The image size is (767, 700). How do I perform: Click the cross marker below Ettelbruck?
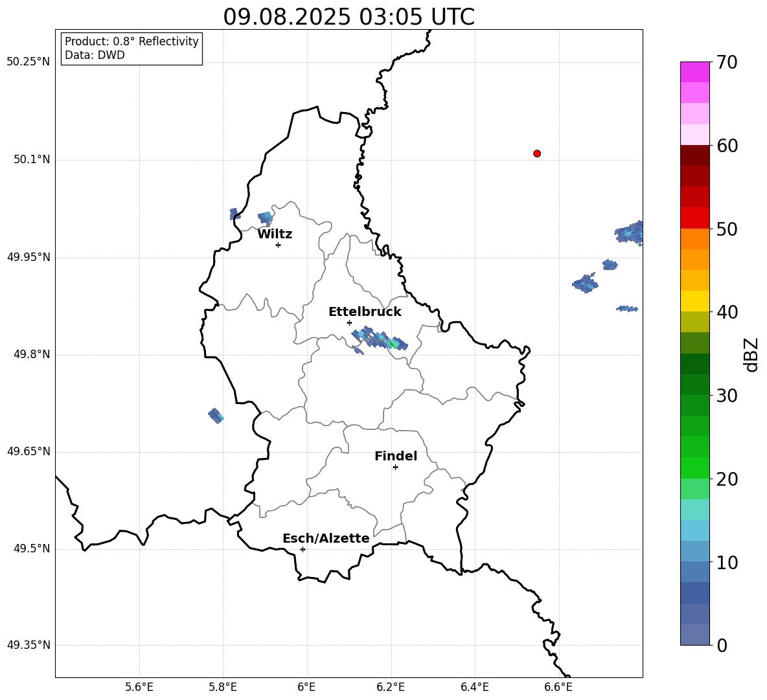(x=349, y=322)
